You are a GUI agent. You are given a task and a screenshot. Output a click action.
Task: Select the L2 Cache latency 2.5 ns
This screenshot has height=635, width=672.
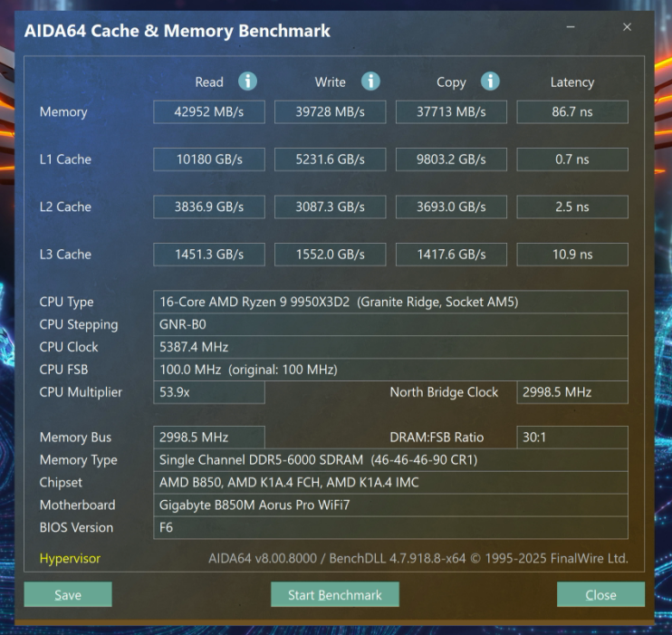coord(572,207)
